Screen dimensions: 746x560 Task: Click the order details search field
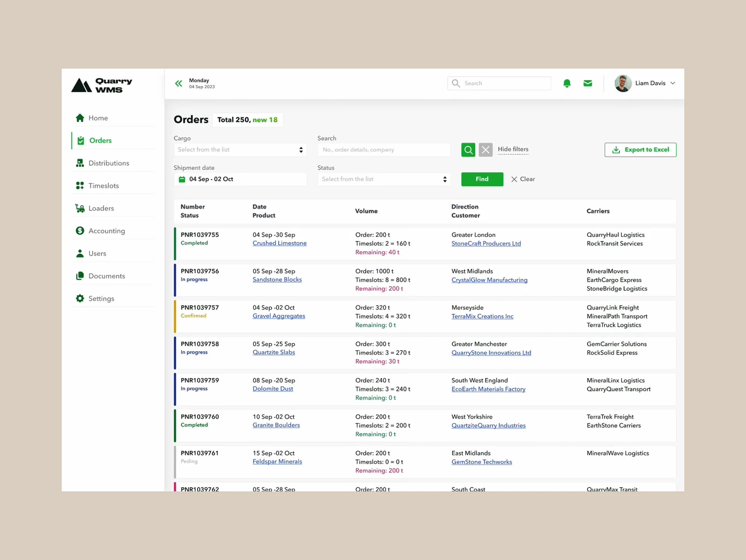click(x=384, y=150)
